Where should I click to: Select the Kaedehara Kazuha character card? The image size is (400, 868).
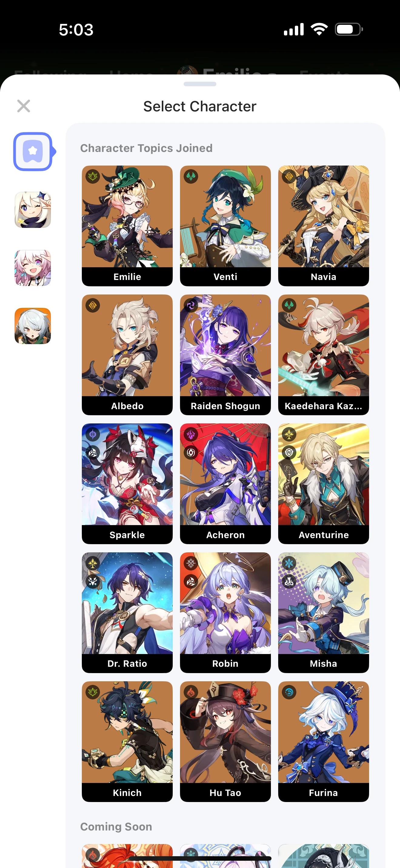click(x=323, y=355)
